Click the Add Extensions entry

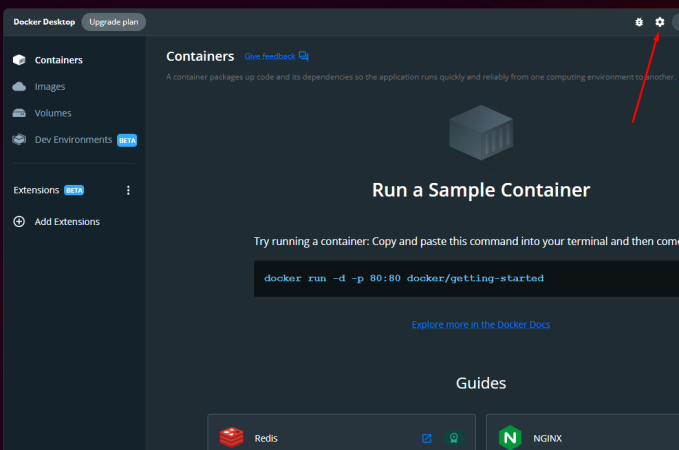click(x=67, y=222)
